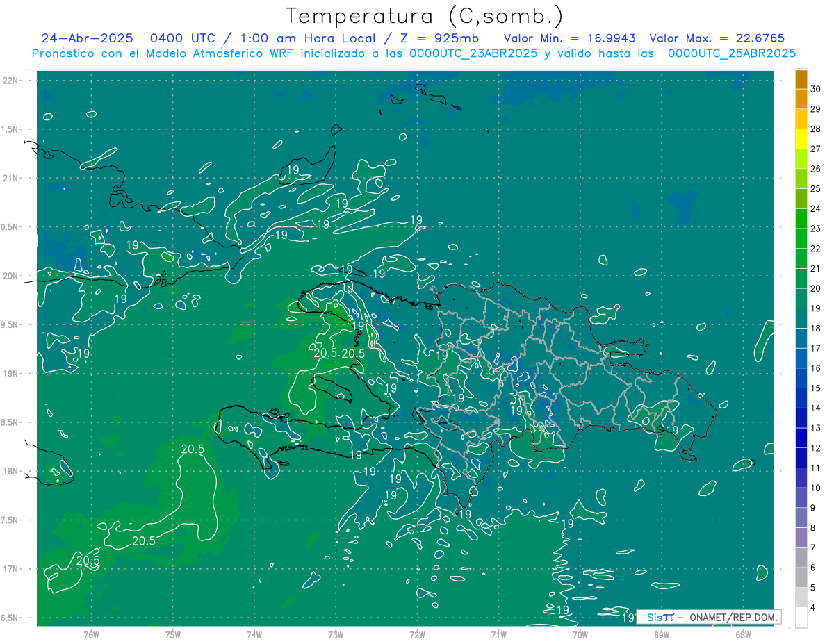Click the 'Temperatura (C,somb.)' map title
Viewport: 834px width, 644px height.
425,17
